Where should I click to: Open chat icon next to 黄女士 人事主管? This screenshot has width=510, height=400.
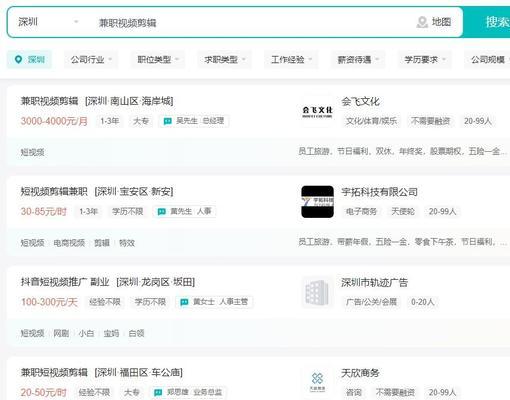pyautogui.click(x=184, y=302)
